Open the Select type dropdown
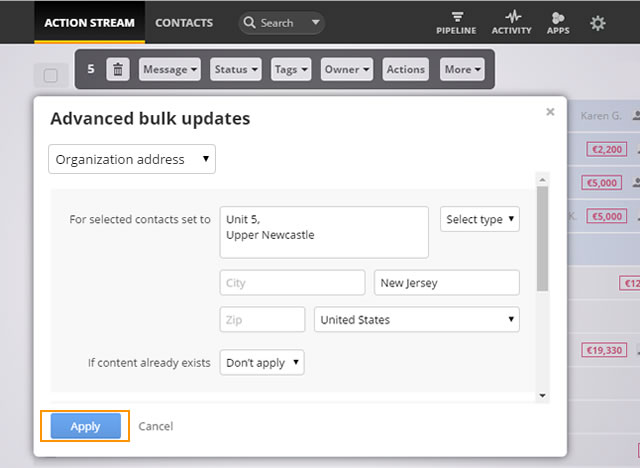The height and width of the screenshot is (468, 640). point(480,219)
